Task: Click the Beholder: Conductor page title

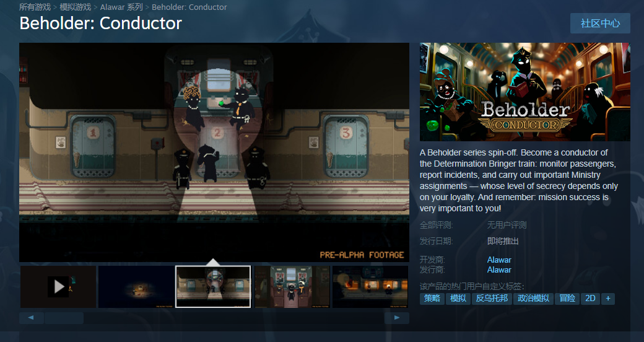Action: click(100, 24)
